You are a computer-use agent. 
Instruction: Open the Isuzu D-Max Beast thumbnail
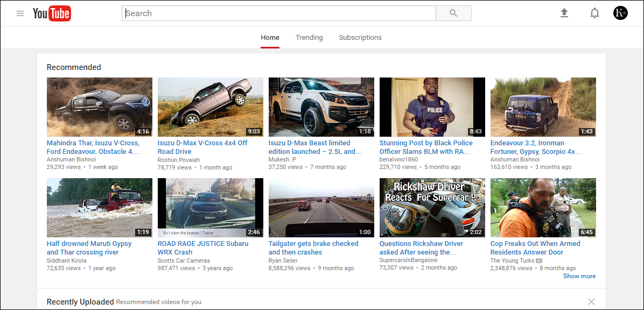(x=321, y=107)
